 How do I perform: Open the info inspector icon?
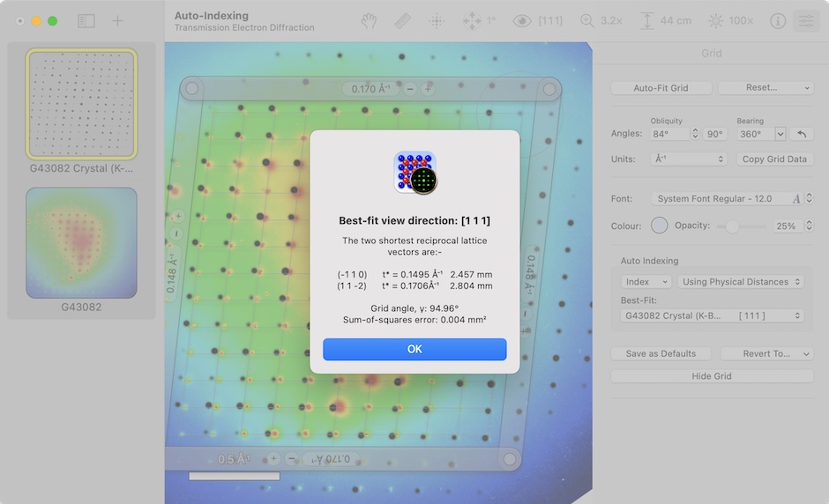point(777,21)
